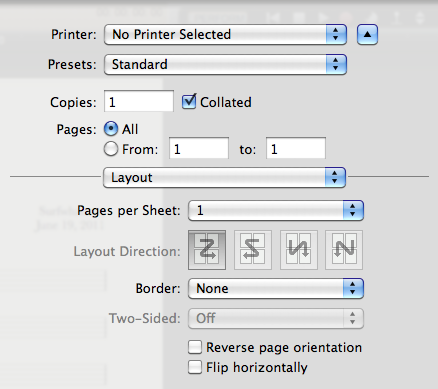Enable Reverse page orientation
Screen dimensions: 438x389
click(195, 347)
